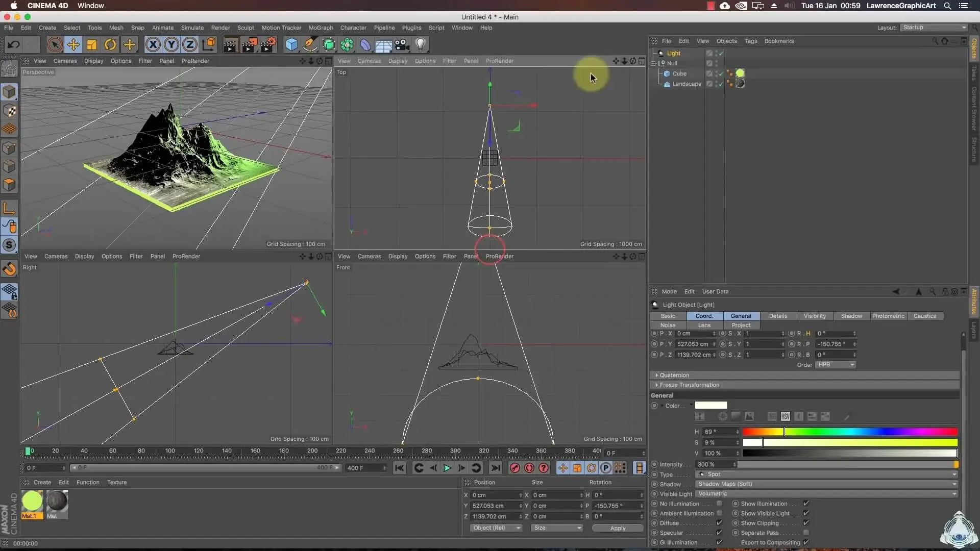Viewport: 980px width, 551px height.
Task: Toggle the X axis lock
Action: coord(153,44)
